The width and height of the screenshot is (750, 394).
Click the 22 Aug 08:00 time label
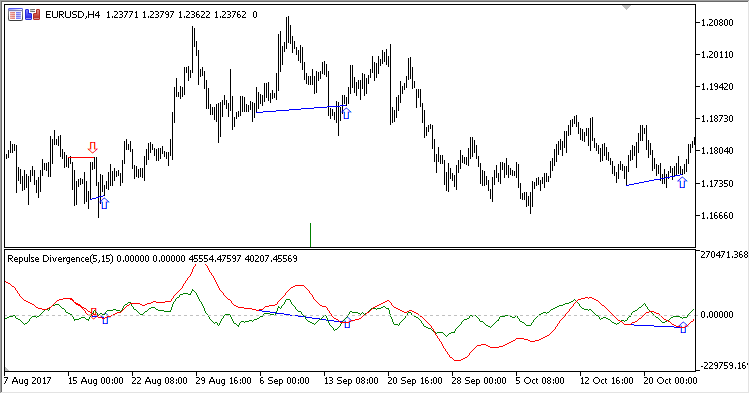point(159,381)
